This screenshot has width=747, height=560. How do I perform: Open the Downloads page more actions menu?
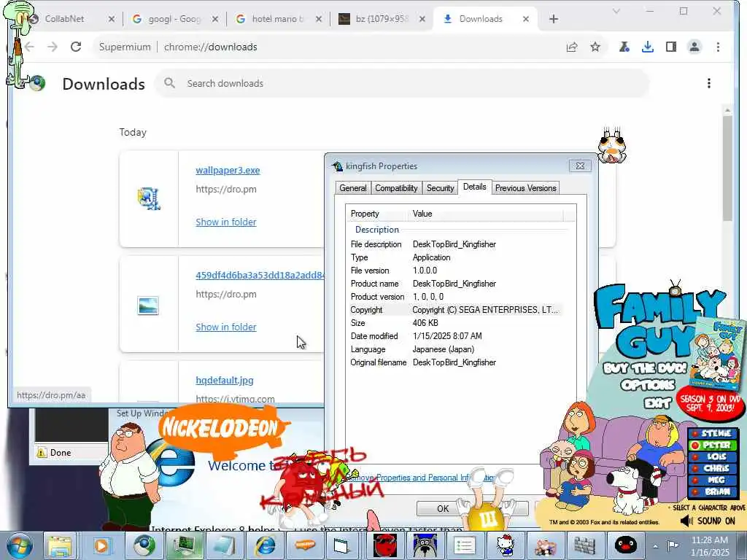(x=709, y=83)
